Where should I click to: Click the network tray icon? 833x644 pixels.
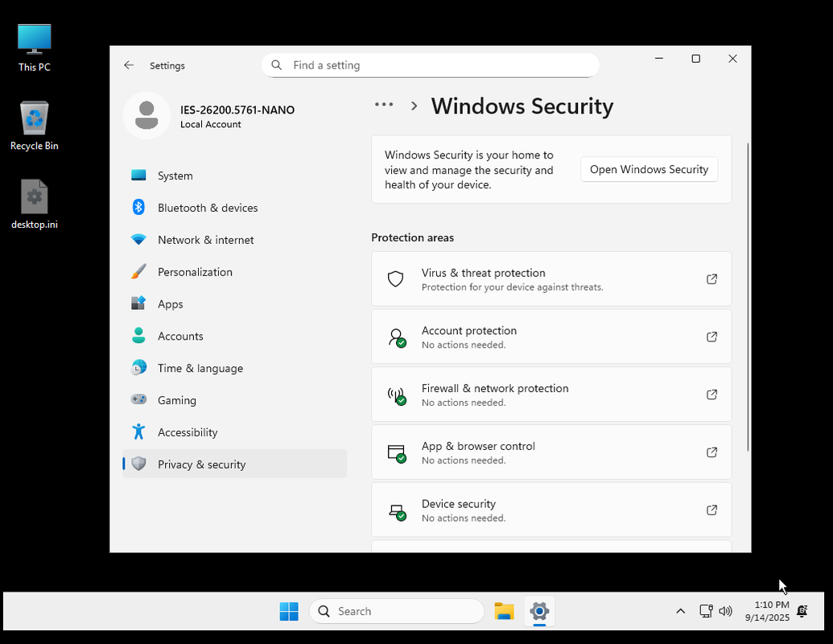(x=706, y=611)
